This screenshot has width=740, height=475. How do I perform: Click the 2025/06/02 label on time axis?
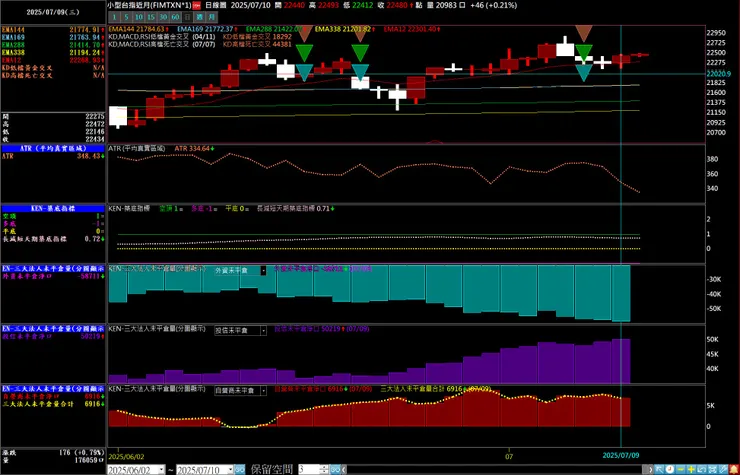coord(125,457)
